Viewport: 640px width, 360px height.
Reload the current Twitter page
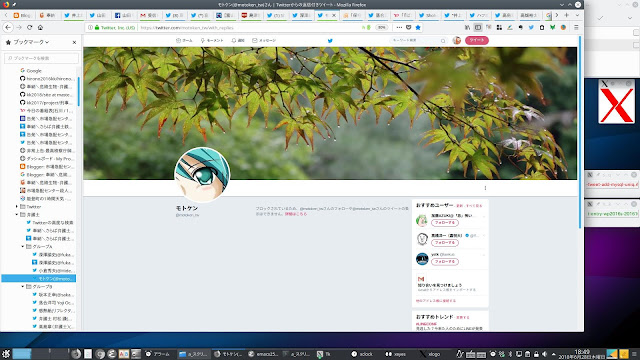[x=29, y=27]
